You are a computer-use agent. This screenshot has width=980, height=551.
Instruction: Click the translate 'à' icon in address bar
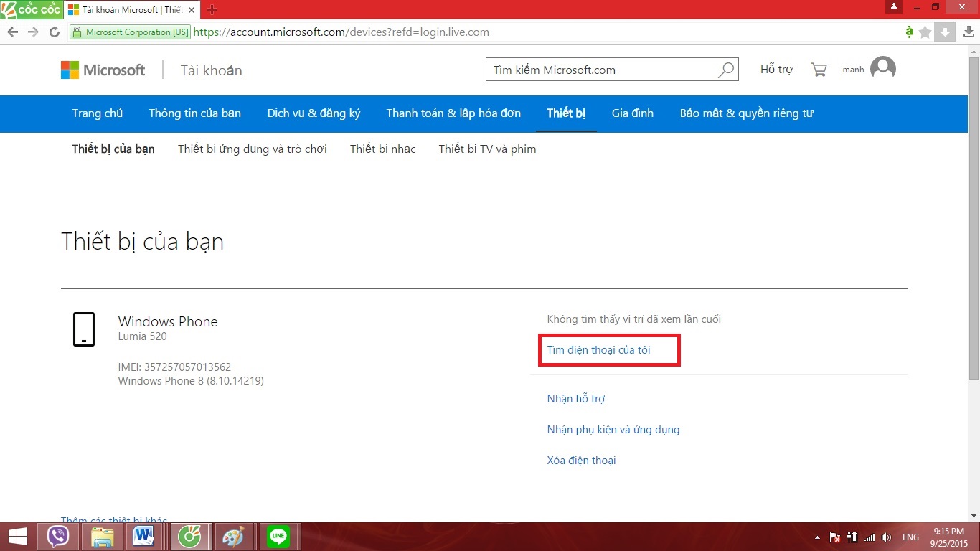[x=910, y=32]
